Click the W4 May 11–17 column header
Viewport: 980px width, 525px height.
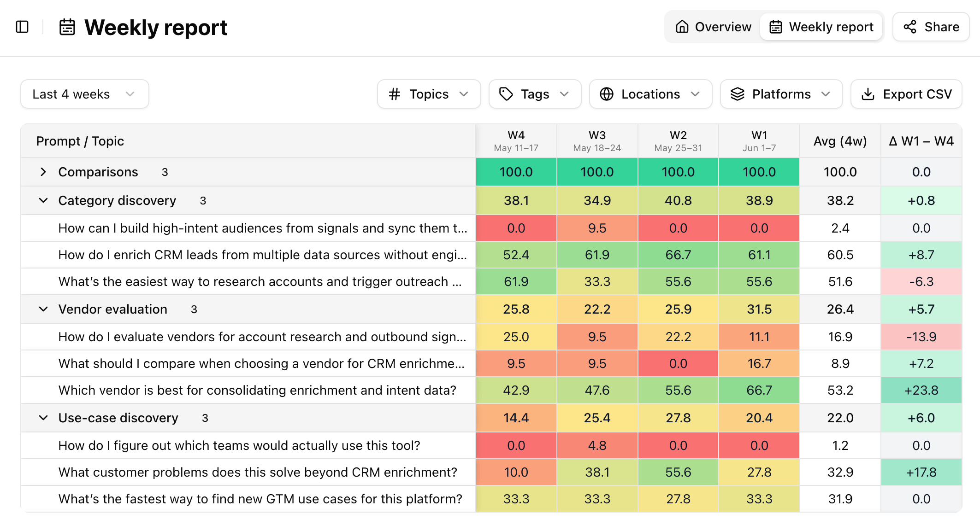point(516,141)
